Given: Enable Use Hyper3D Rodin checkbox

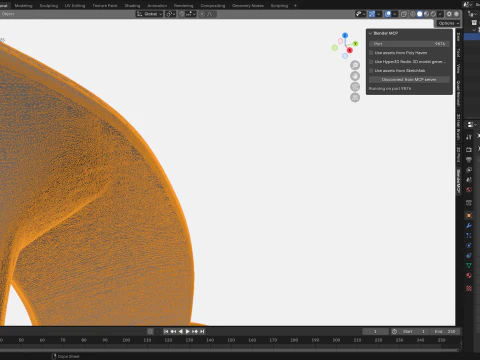Looking at the screenshot, I should (x=371, y=62).
